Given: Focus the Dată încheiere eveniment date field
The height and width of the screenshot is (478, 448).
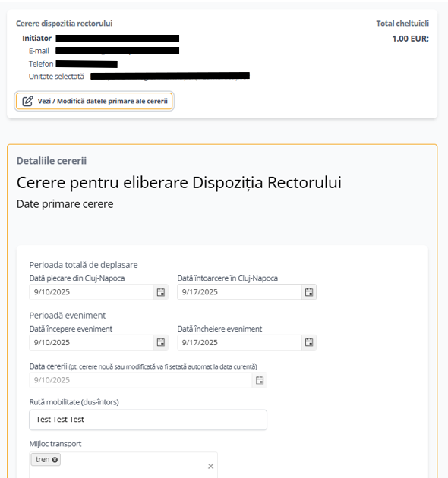Looking at the screenshot, I should pos(239,342).
